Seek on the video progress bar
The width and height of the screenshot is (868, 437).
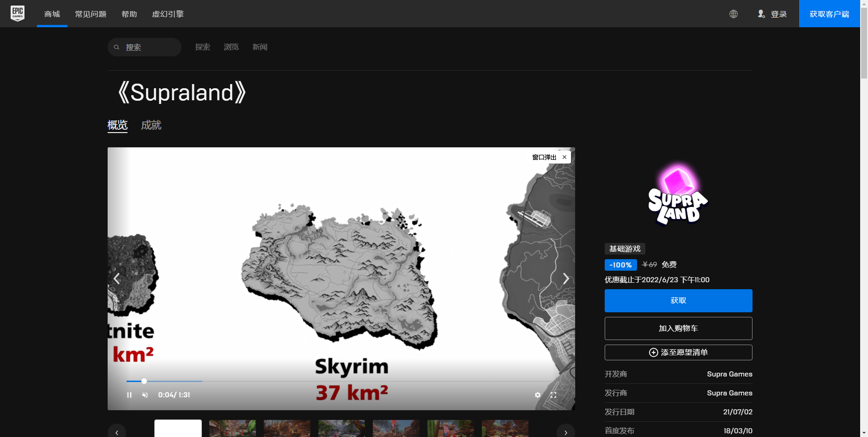pos(323,381)
